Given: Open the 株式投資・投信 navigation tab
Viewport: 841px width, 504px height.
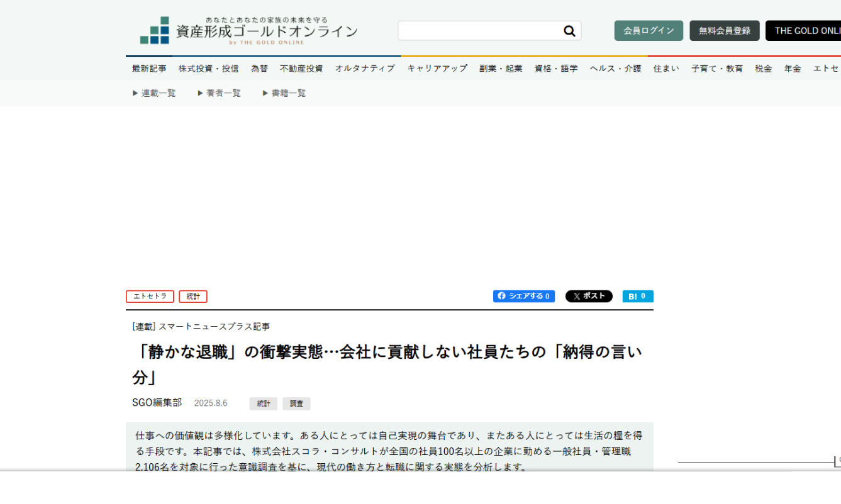Looking at the screenshot, I should [208, 68].
